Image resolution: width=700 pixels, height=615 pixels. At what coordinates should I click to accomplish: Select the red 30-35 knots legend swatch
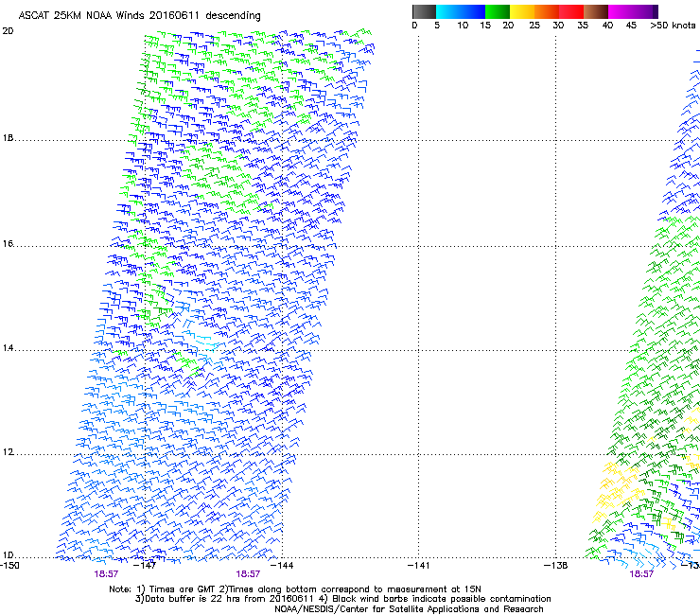pyautogui.click(x=571, y=11)
